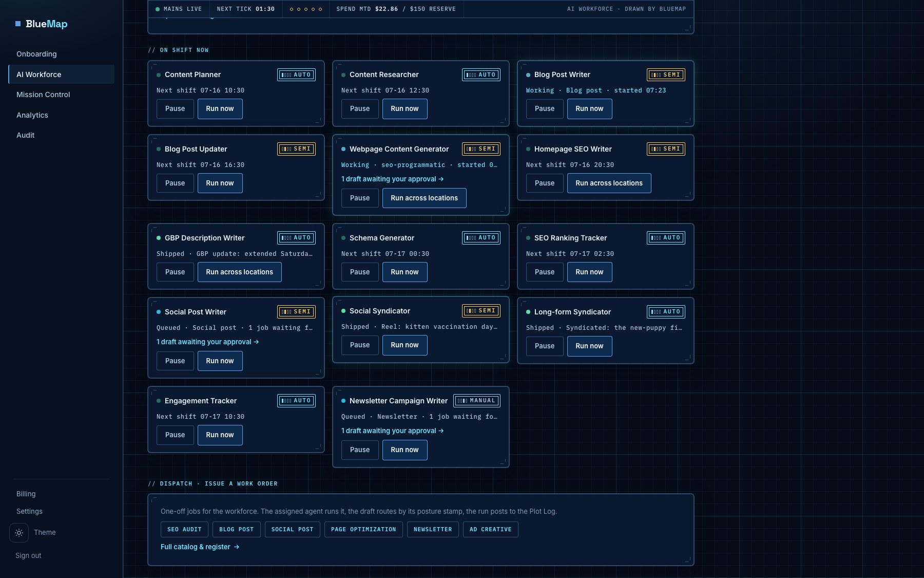Issue a NEWSLETTER work order
Image resolution: width=924 pixels, height=578 pixels.
(x=433, y=530)
